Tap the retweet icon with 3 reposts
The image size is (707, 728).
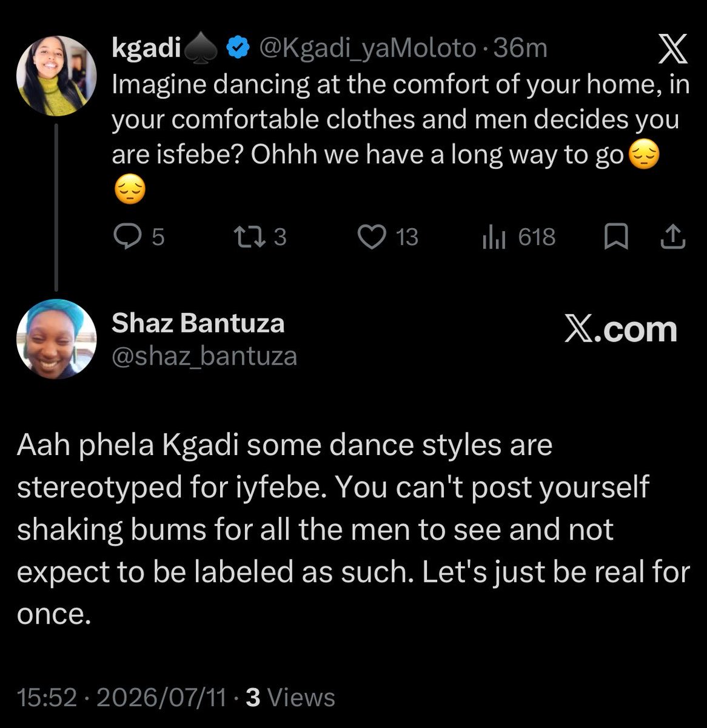pyautogui.click(x=250, y=237)
